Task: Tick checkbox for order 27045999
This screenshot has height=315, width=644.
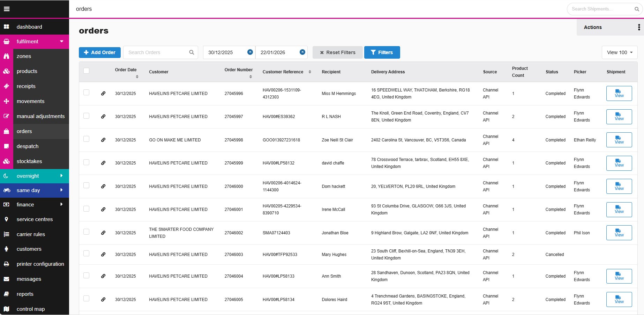Action: click(87, 162)
